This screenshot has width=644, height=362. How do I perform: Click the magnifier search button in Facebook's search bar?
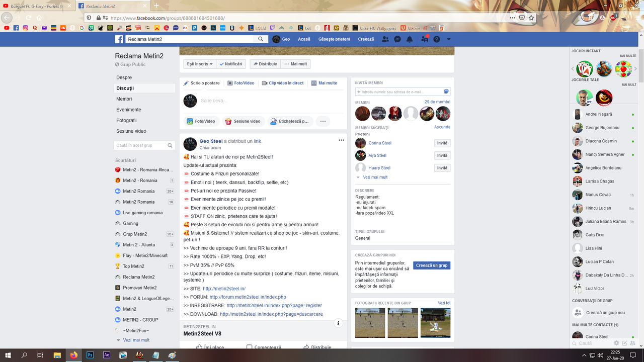click(x=261, y=39)
